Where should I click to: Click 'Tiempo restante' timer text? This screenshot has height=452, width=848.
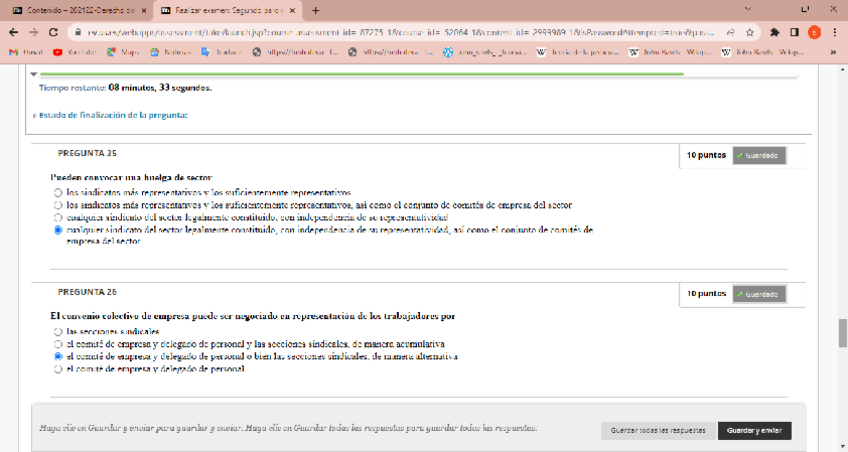coord(125,88)
